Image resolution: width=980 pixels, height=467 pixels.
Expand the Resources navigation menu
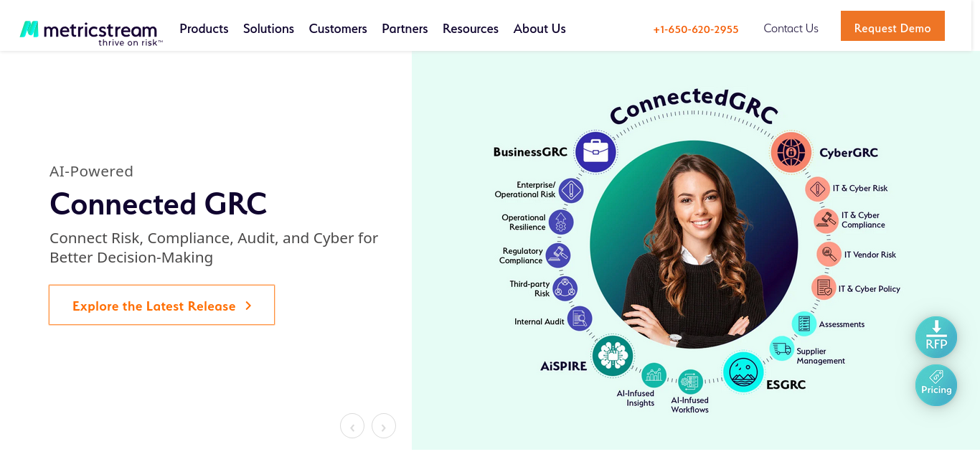click(x=471, y=29)
